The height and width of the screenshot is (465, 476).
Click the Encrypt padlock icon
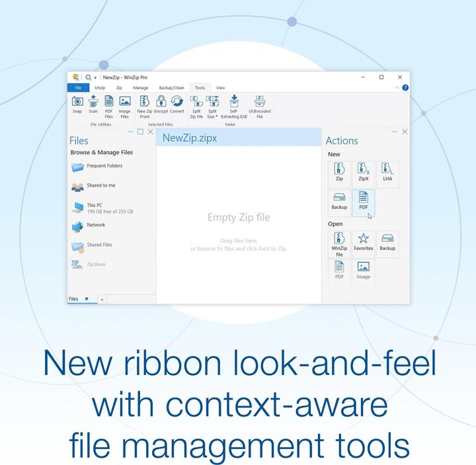coord(161,101)
